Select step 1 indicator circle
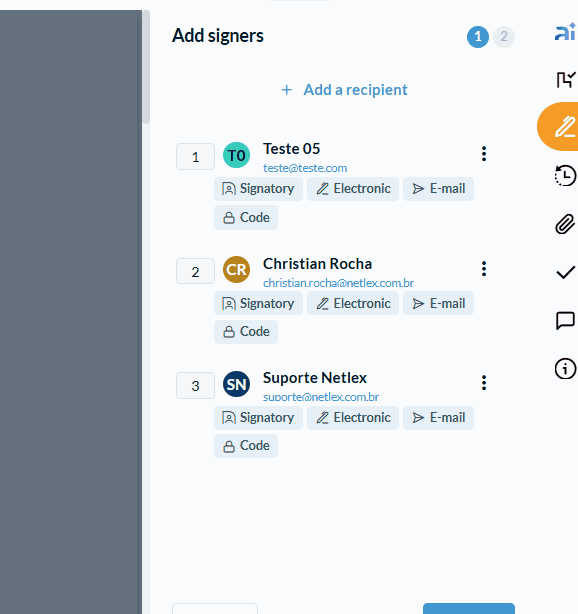 tap(478, 37)
